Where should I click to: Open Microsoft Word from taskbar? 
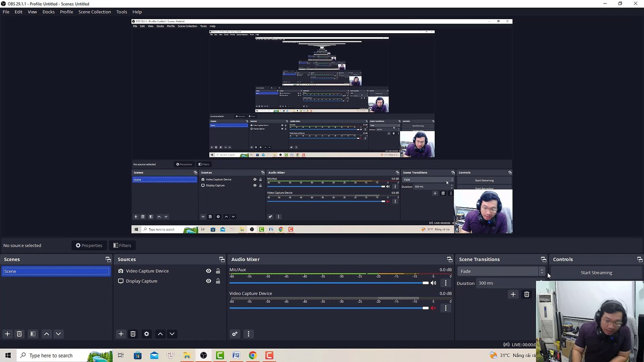pos(236,355)
